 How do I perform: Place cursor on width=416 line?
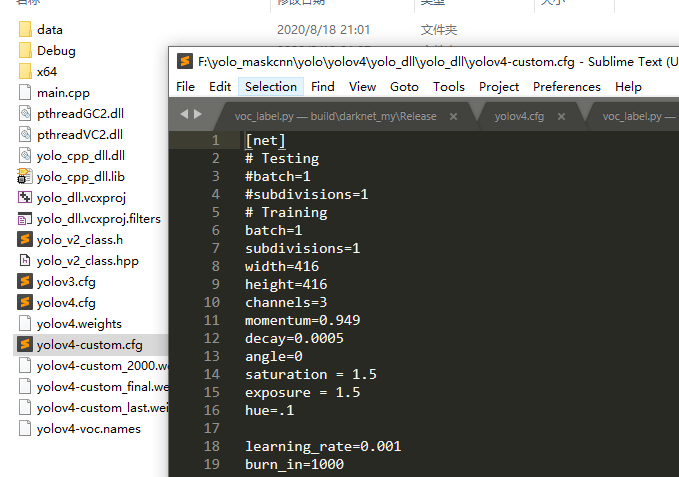coord(282,266)
